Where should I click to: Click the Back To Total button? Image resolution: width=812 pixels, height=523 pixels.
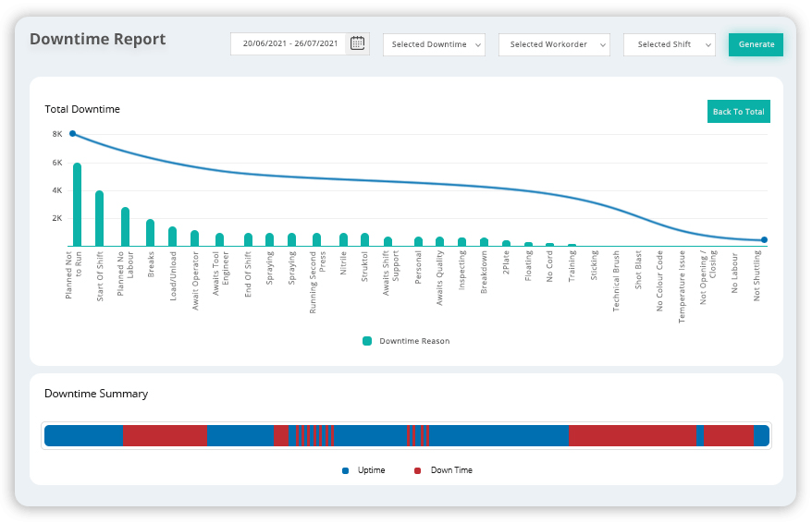(738, 112)
